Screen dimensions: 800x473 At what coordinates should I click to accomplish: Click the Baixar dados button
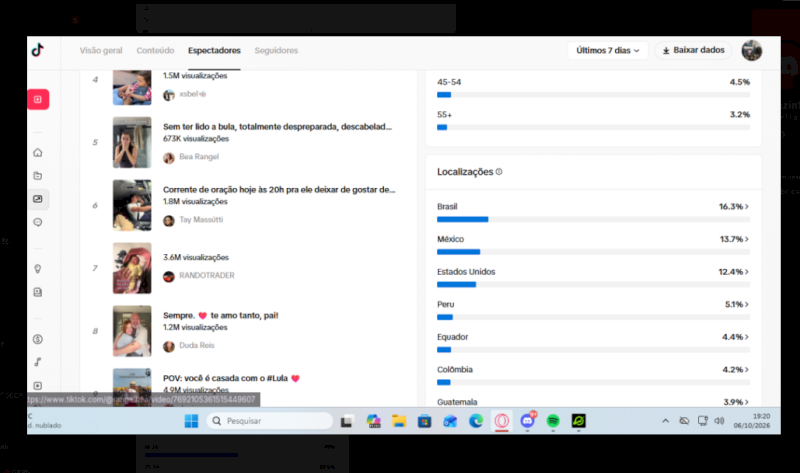coord(693,50)
